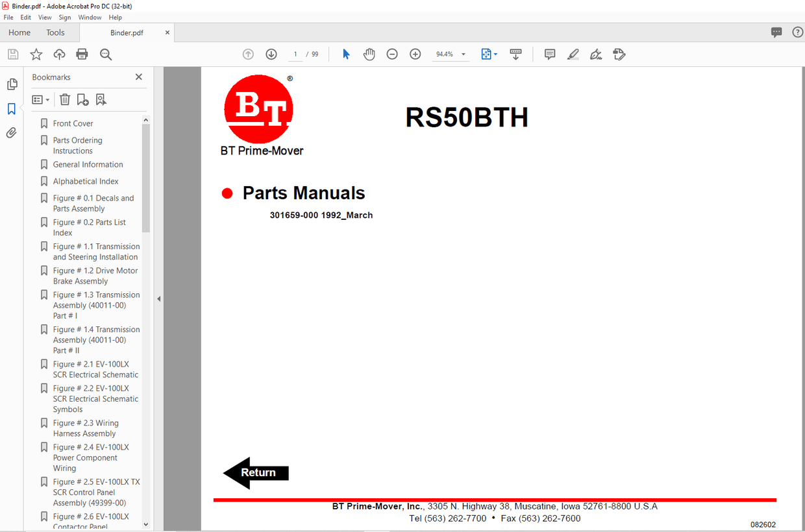The height and width of the screenshot is (532, 805).
Task: Click the Attachments paperclip icon
Action: (12, 132)
